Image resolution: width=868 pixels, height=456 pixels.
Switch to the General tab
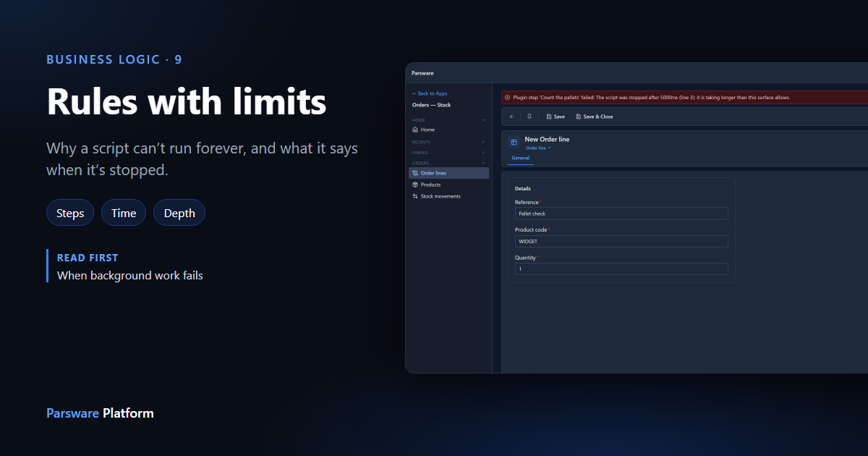point(521,158)
